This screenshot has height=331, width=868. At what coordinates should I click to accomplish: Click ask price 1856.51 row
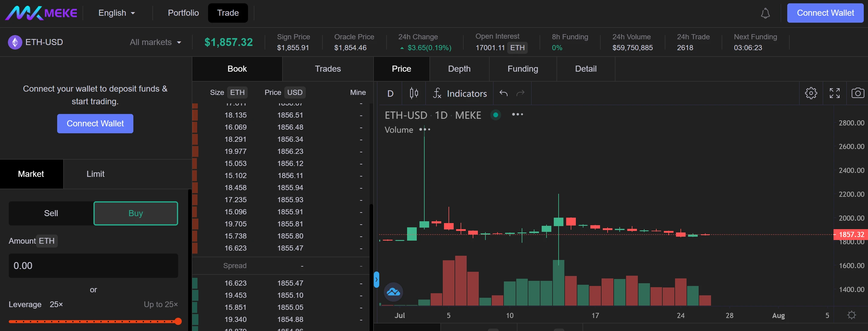281,115
